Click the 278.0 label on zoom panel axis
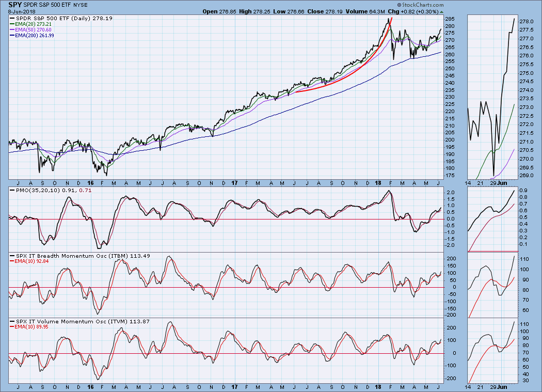 [526, 22]
